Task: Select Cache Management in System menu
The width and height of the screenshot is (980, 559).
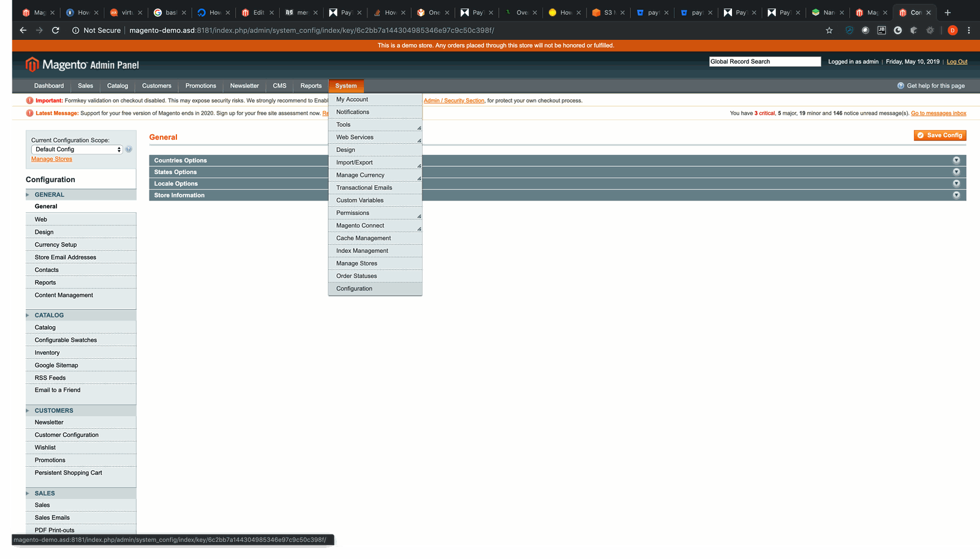Action: click(375, 238)
